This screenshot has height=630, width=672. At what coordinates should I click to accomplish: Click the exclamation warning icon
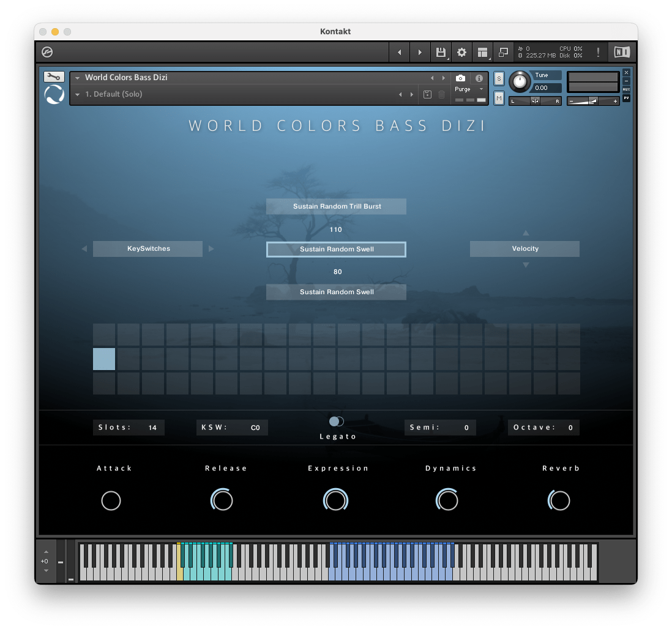tap(598, 52)
